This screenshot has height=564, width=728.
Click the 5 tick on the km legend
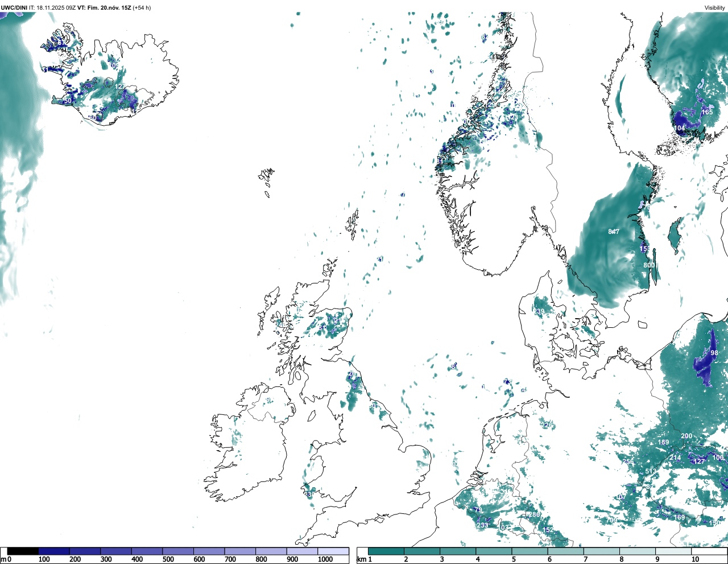click(514, 559)
